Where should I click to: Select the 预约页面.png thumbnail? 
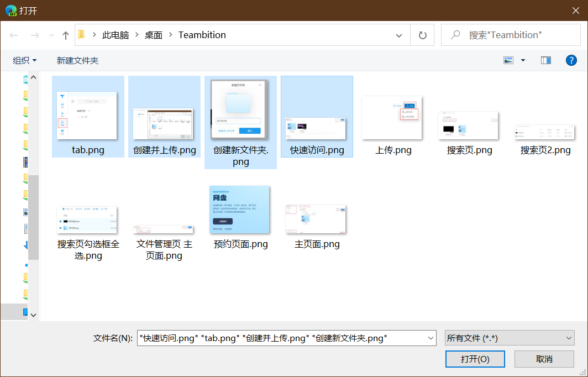(x=240, y=211)
